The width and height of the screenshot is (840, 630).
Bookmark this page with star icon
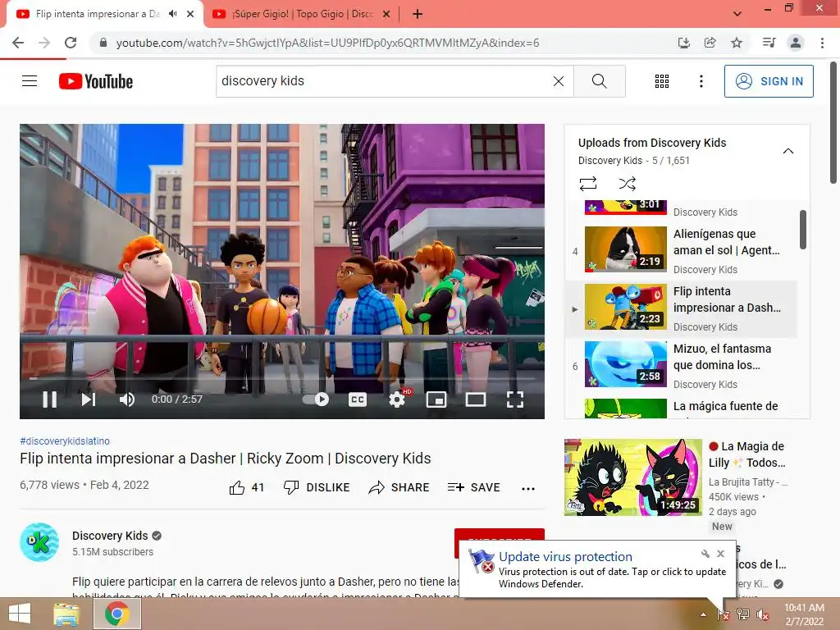pyautogui.click(x=737, y=43)
